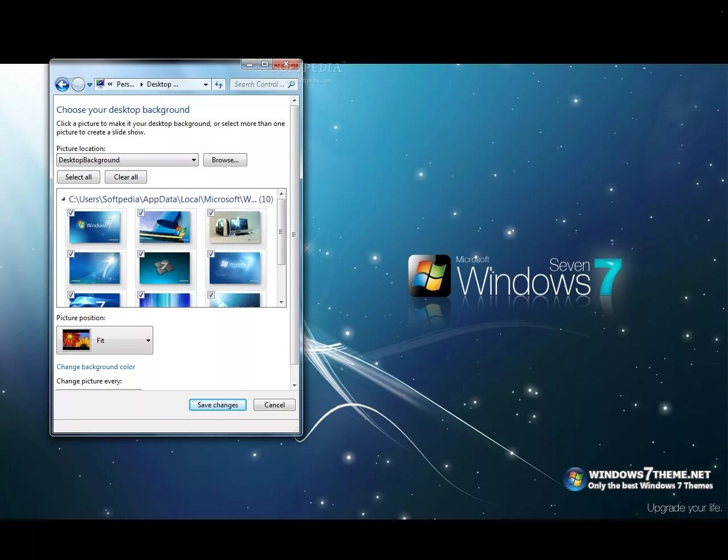728x560 pixels.
Task: Maximize the Desktop Background window
Action: tap(264, 64)
